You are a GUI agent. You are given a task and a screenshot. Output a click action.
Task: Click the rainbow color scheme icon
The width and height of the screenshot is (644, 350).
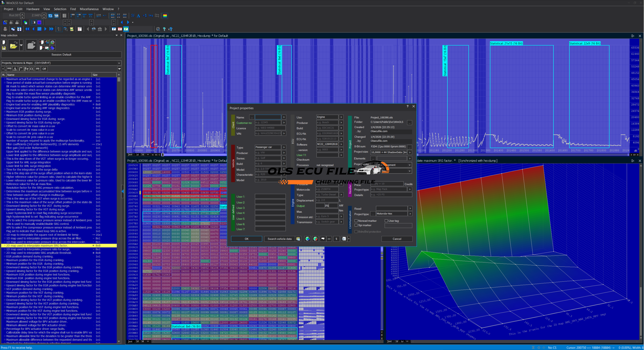165,16
